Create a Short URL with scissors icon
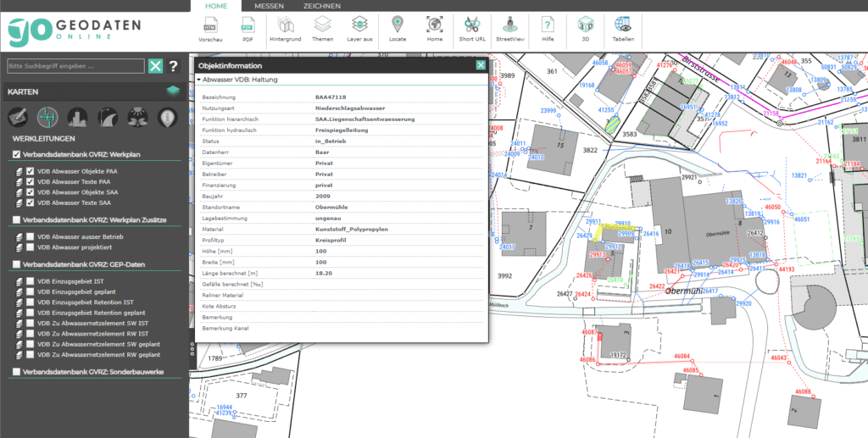Image resolution: width=868 pixels, height=438 pixels. point(473,26)
